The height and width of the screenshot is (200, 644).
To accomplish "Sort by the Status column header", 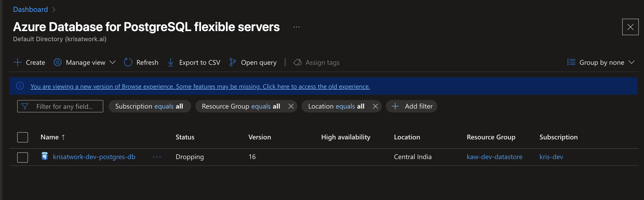I will [x=185, y=137].
